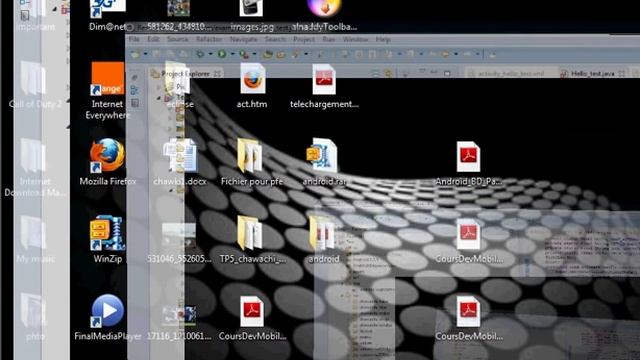Open the faded photo folder

tap(35, 317)
